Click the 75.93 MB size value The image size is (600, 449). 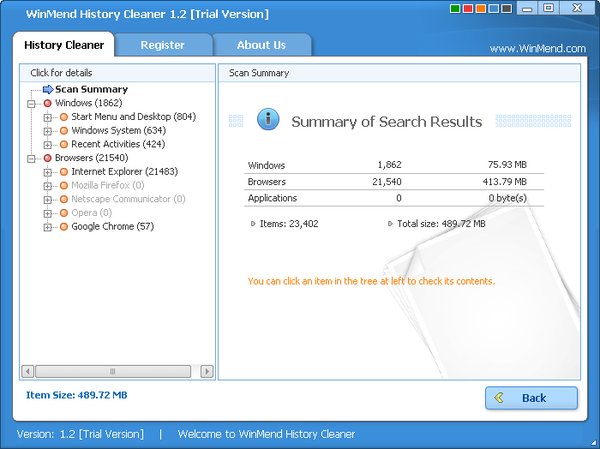point(507,165)
